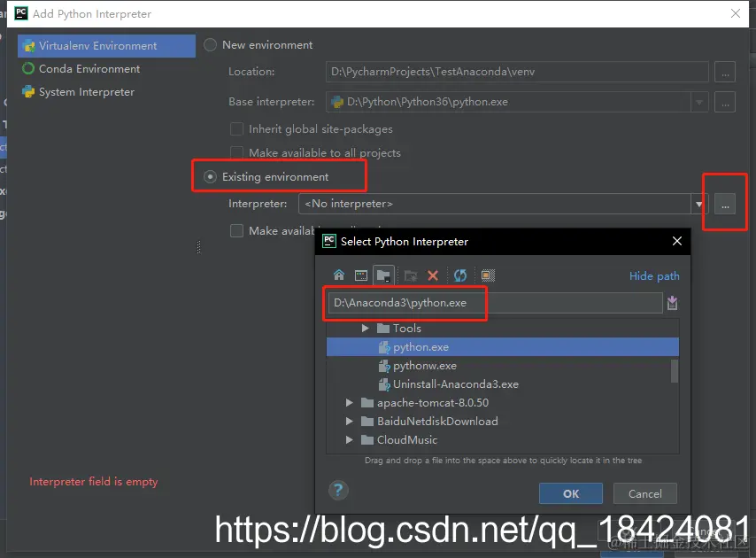Expand the apache-tomcat-8.0.50 folder
This screenshot has width=756, height=558.
tap(350, 403)
